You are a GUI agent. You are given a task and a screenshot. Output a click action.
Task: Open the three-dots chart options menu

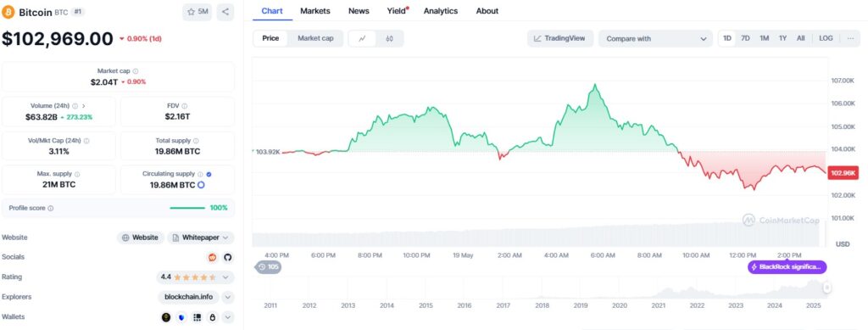coord(849,38)
